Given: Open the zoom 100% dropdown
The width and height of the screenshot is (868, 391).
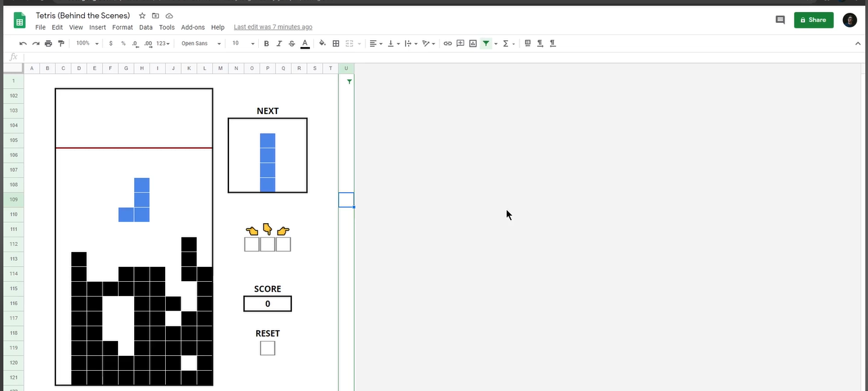Looking at the screenshot, I should [87, 43].
